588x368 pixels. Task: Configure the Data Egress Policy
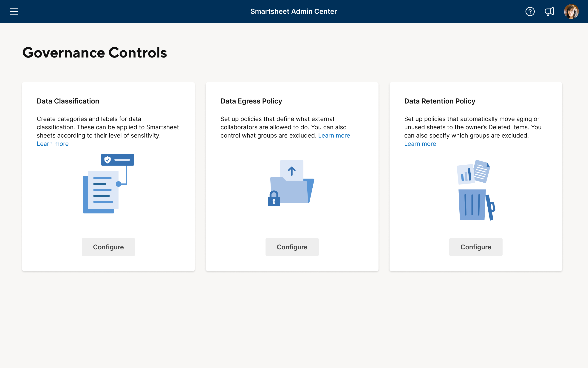click(x=292, y=247)
